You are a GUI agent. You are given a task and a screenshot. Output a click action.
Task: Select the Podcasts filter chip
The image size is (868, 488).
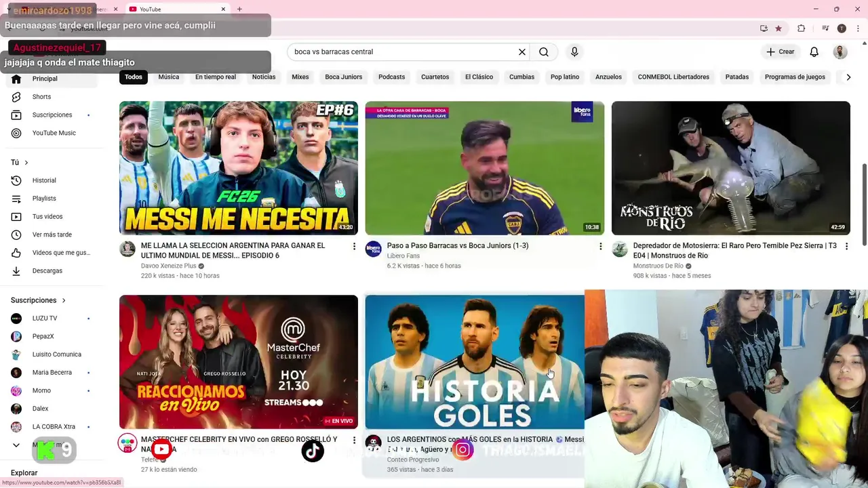391,77
